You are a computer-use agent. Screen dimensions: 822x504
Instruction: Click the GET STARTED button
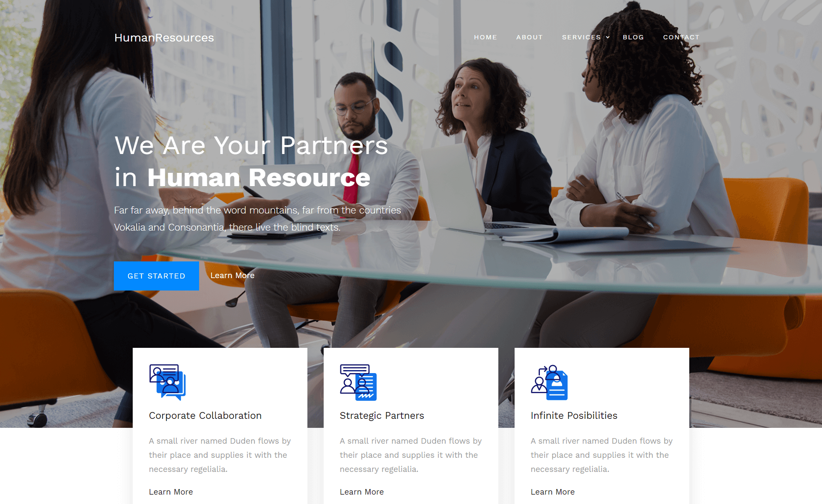tap(156, 276)
